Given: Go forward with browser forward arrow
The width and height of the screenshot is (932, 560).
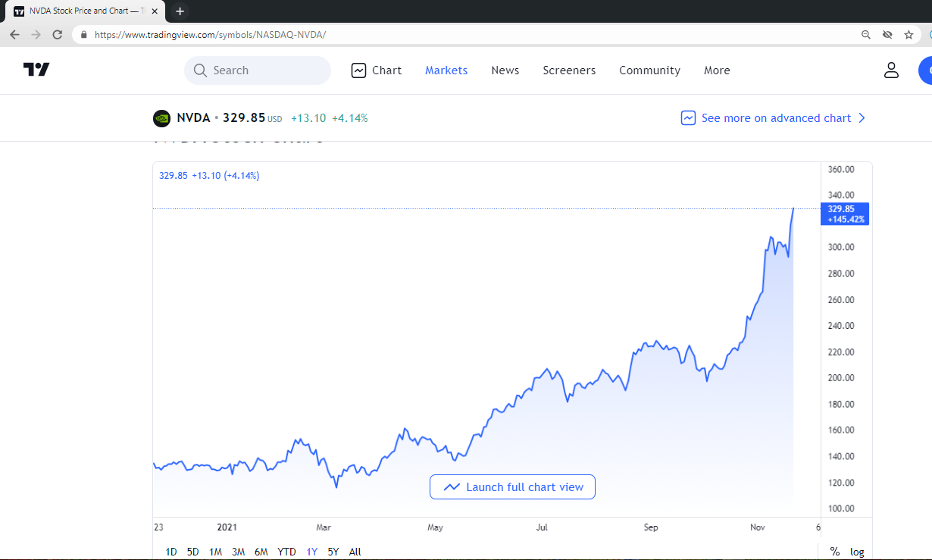Looking at the screenshot, I should click(36, 35).
